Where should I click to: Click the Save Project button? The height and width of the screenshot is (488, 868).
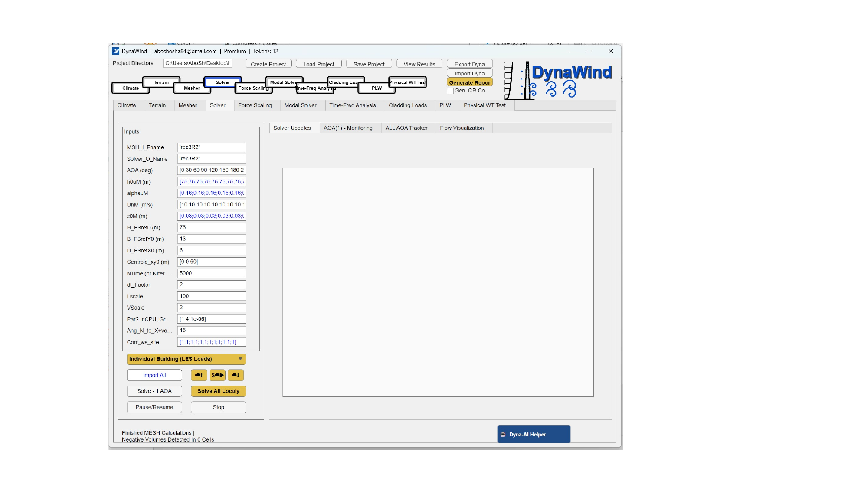tap(369, 64)
